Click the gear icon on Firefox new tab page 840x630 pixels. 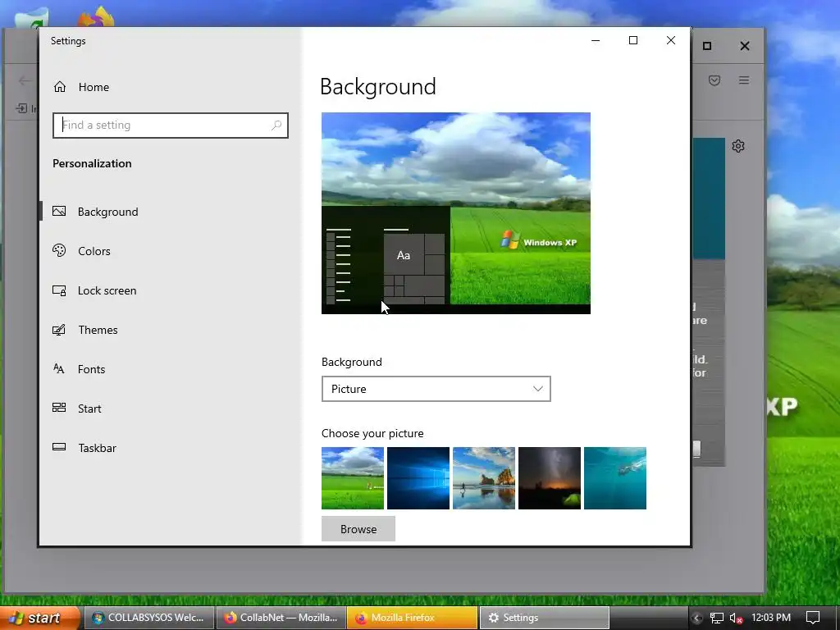click(738, 146)
